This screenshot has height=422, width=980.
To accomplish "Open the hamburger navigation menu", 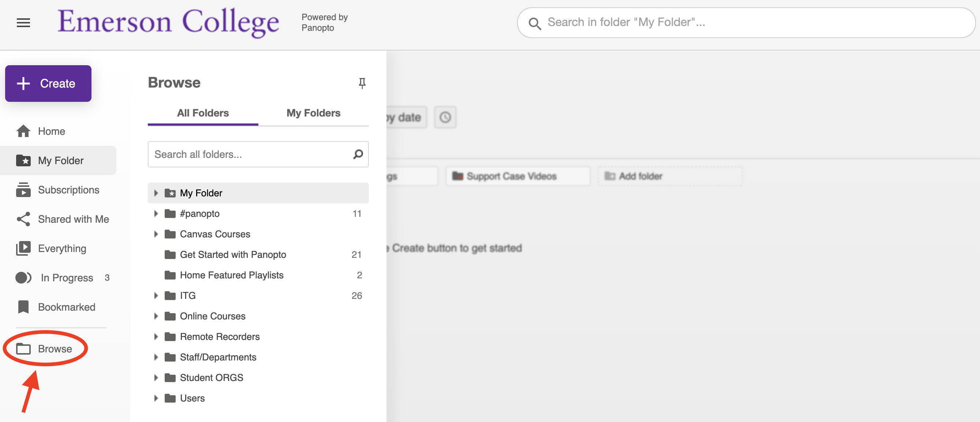I will (x=23, y=22).
